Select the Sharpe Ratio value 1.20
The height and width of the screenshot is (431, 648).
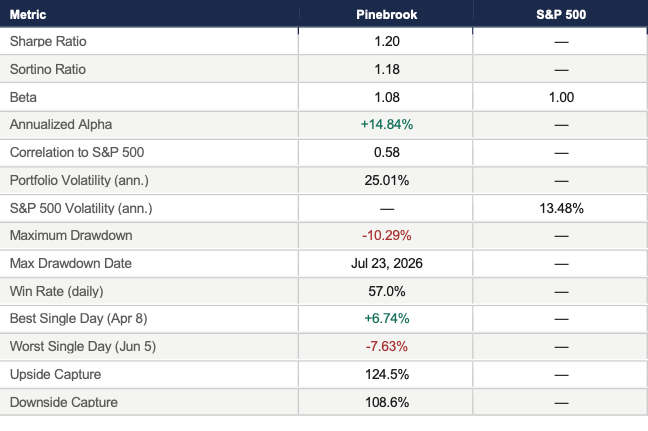(x=387, y=41)
